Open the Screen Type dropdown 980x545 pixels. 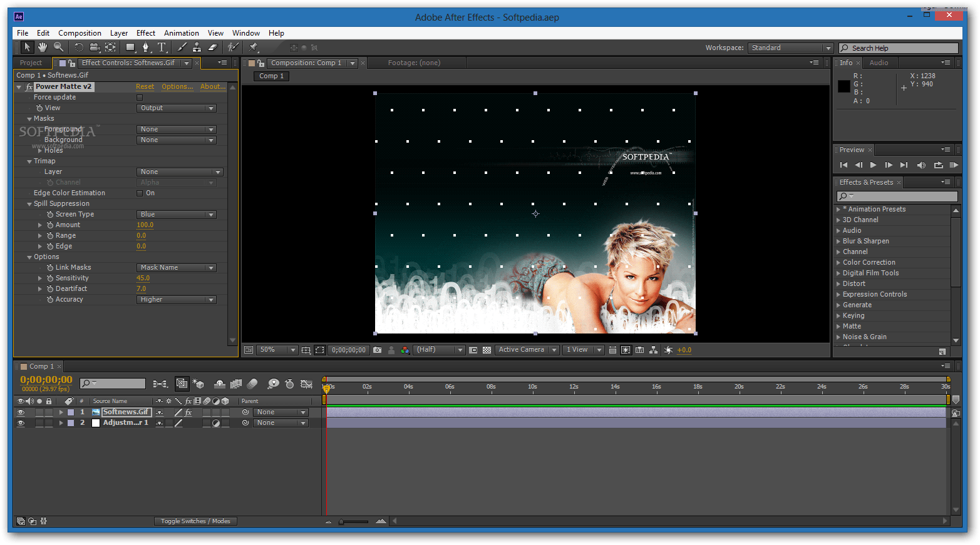tap(176, 213)
